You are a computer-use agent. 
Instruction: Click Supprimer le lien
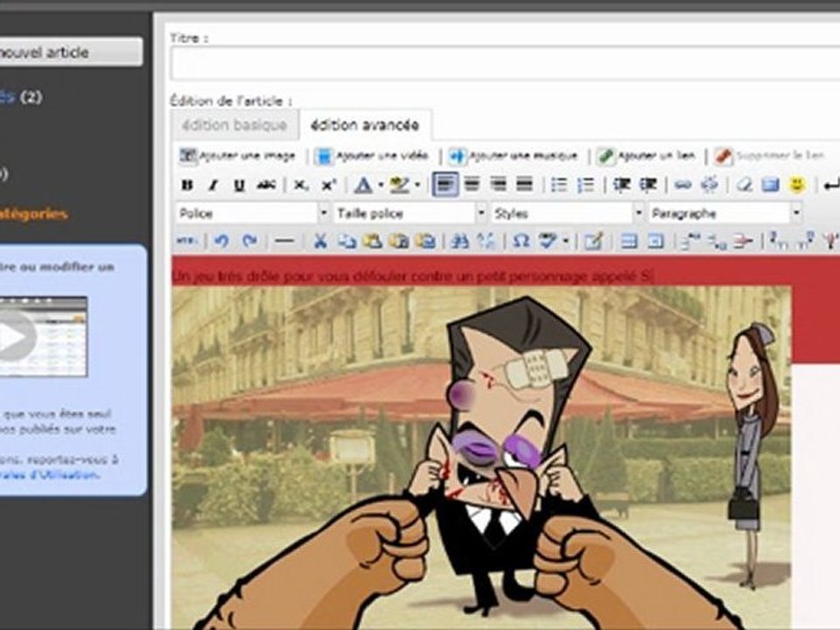770,156
